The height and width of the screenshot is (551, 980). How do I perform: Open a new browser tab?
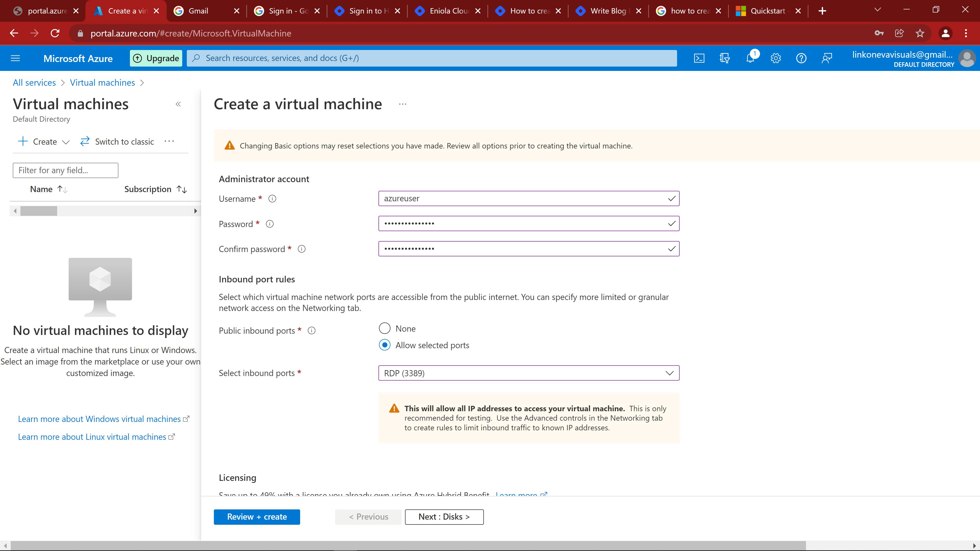pyautogui.click(x=822, y=11)
